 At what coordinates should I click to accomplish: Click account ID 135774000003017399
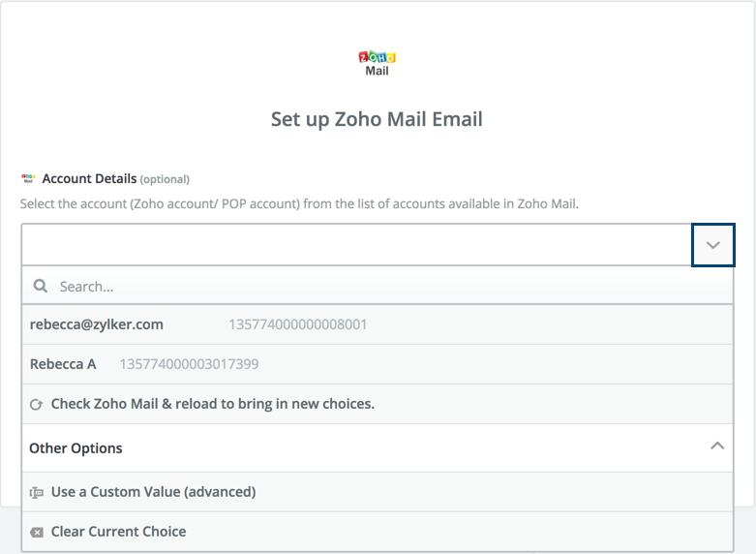[189, 364]
